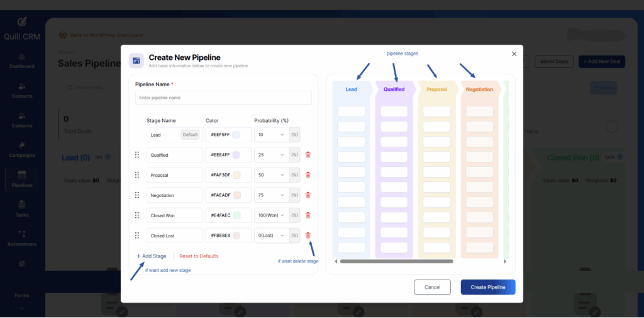Click drag handle beside Closed Won stage
Image resolution: width=644 pixels, height=318 pixels.
137,215
